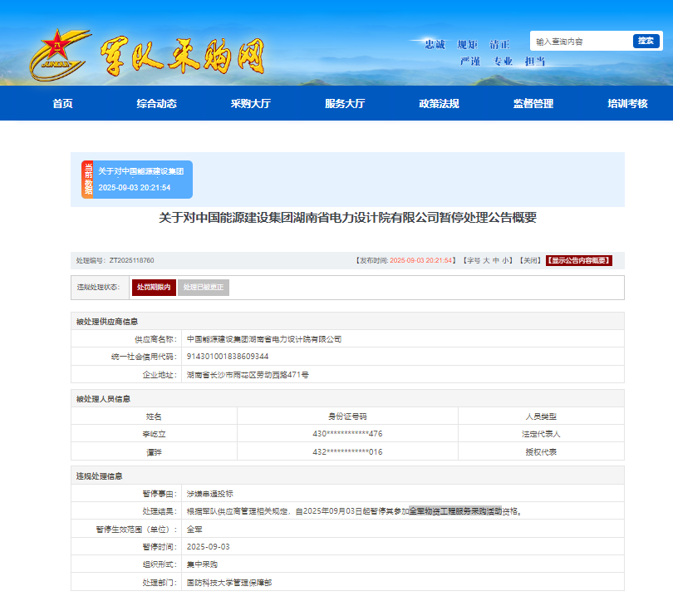Focus the 输入查询内容 search field
Viewport: 673px width, 616px height.
[x=582, y=42]
